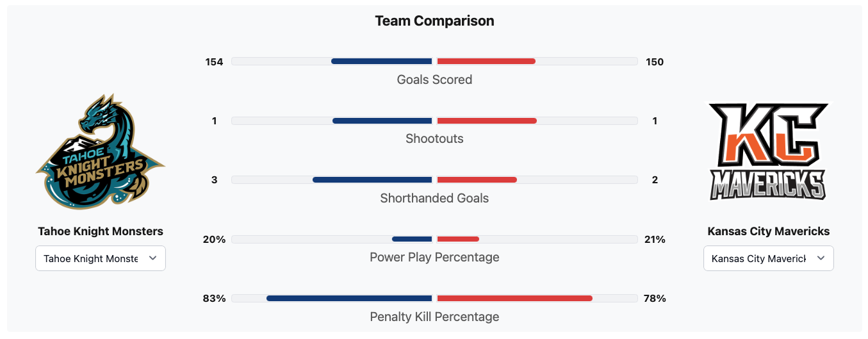Image resolution: width=868 pixels, height=339 pixels.
Task: Click the Kansas City Mavericks name text
Action: (768, 231)
